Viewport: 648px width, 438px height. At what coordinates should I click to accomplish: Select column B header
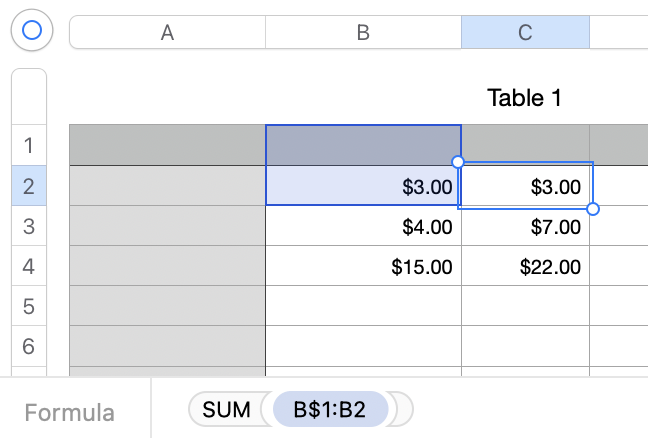[x=363, y=33]
